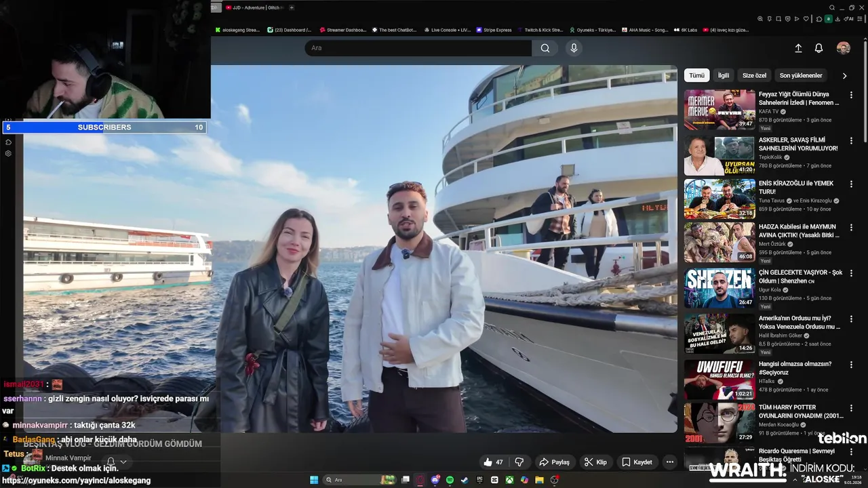Viewport: 868px width, 488px height.
Task: Open HADZA Kabilesi video title
Action: click(x=799, y=231)
